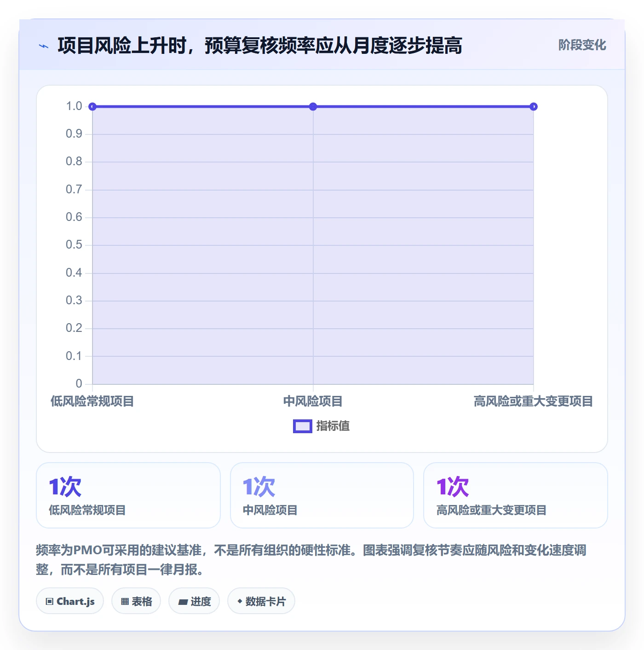Viewport: 644px width, 650px height.
Task: Click the y-axis value 0.1
Action: click(x=74, y=356)
